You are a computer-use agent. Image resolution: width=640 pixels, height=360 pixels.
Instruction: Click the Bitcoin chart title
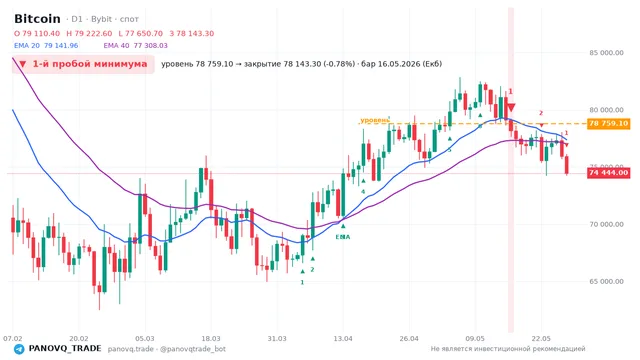37,19
